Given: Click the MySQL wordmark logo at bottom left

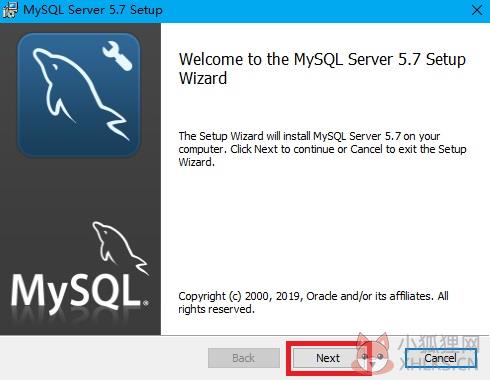Looking at the screenshot, I should pyautogui.click(x=80, y=268).
